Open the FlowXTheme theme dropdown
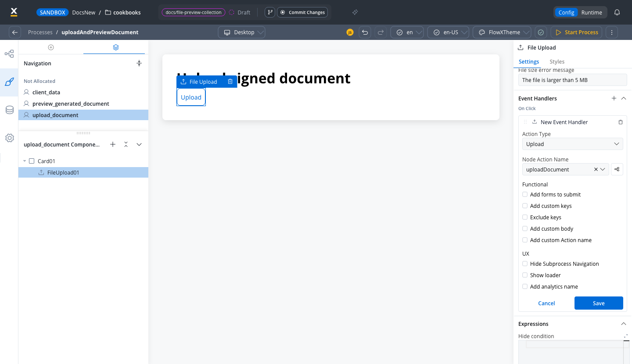The width and height of the screenshot is (632, 364). (x=502, y=32)
